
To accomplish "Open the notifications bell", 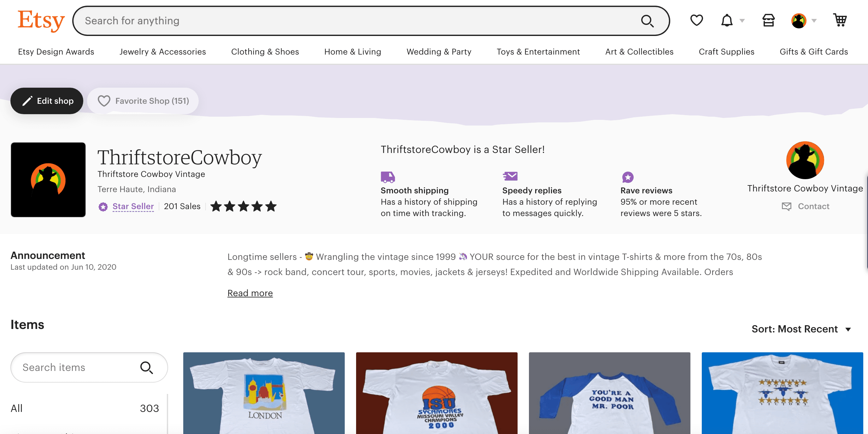I will click(x=727, y=20).
